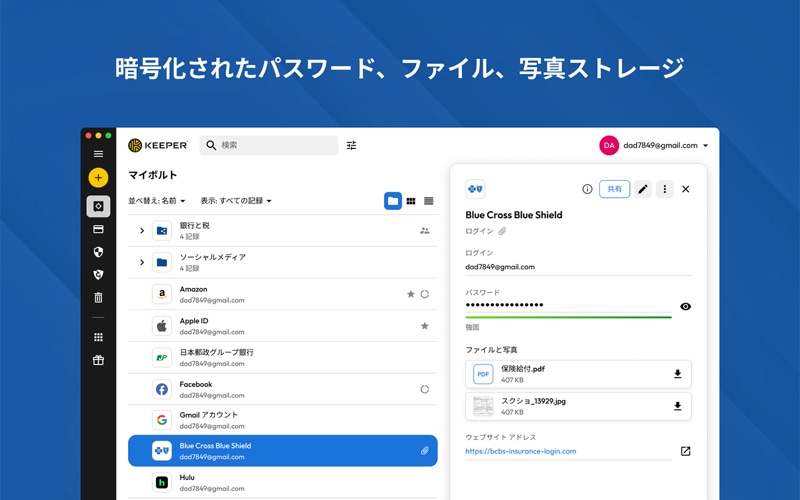Screen dimensions: 800x500
Task: Open the deleted items trash icon
Action: [98, 297]
